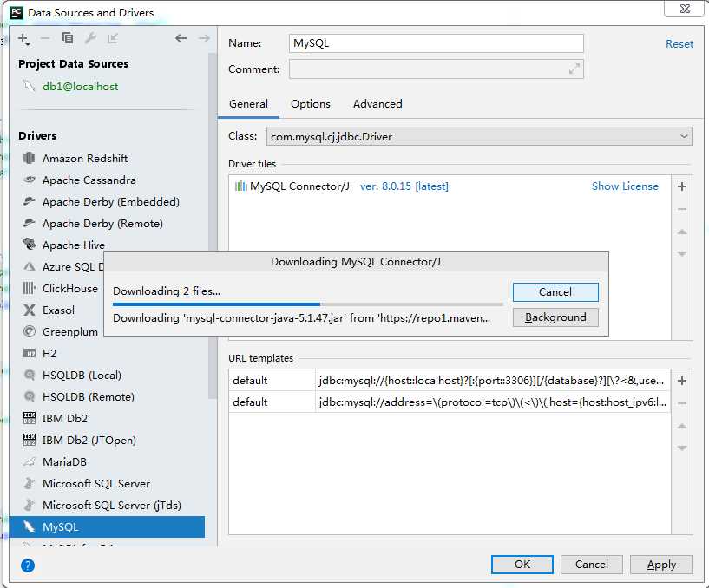
Task: Click the download progress bar
Action: point(307,304)
